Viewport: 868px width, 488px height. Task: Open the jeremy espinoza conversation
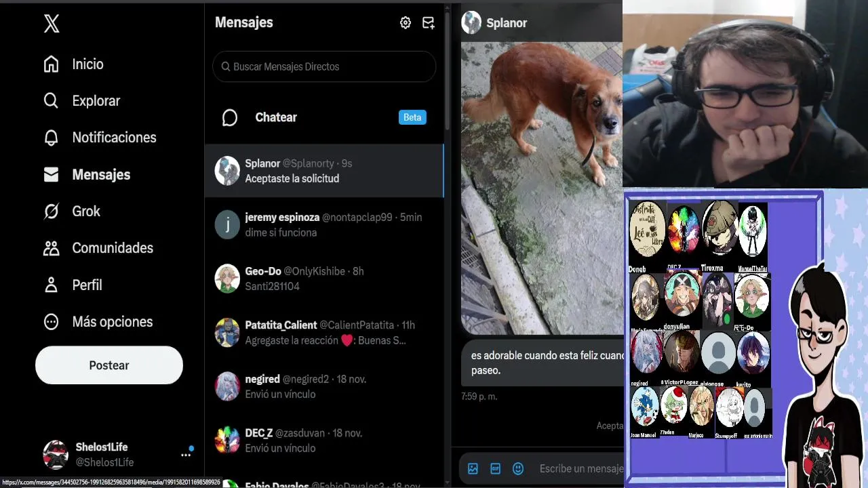pos(324,225)
